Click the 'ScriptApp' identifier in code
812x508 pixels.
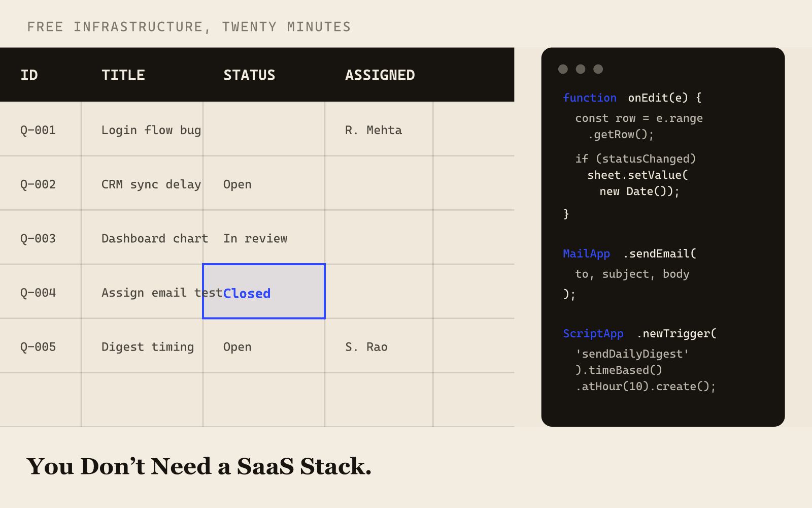593,333
